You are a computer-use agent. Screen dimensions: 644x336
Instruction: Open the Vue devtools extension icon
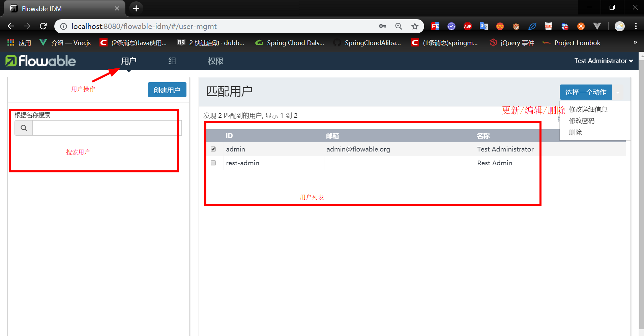coord(597,26)
